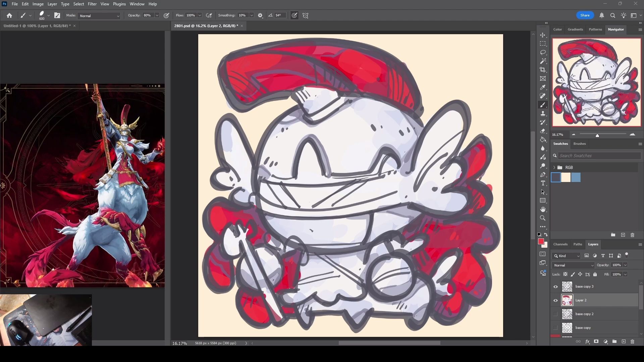Switch to the Gradients tab
This screenshot has width=644, height=362.
[575, 29]
